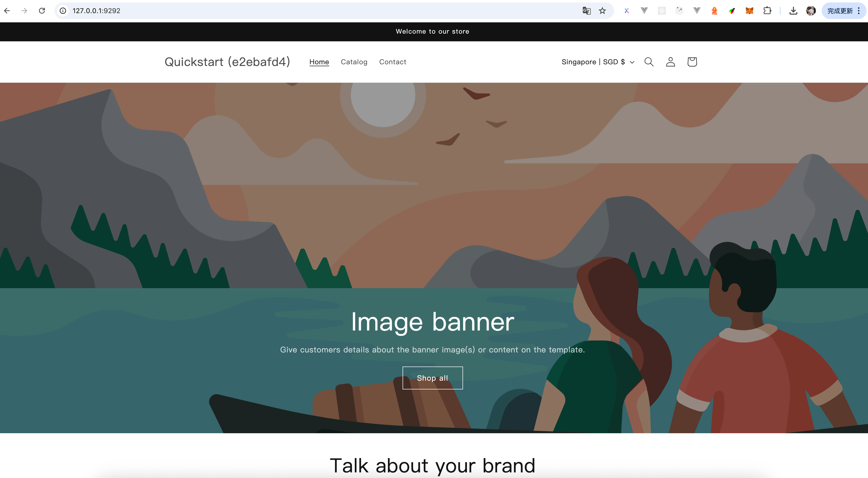Screen dimensions: 868x478
Task: Reload the page
Action: [x=42, y=11]
